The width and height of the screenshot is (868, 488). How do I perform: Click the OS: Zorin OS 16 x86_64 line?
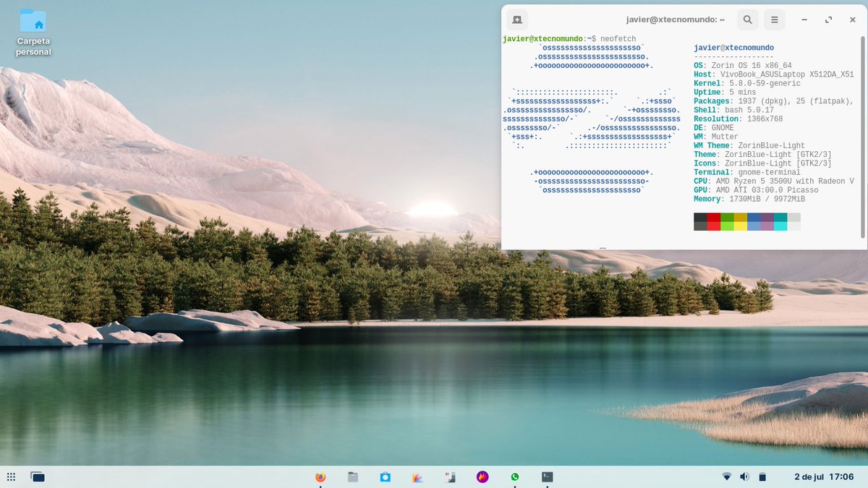coord(742,65)
